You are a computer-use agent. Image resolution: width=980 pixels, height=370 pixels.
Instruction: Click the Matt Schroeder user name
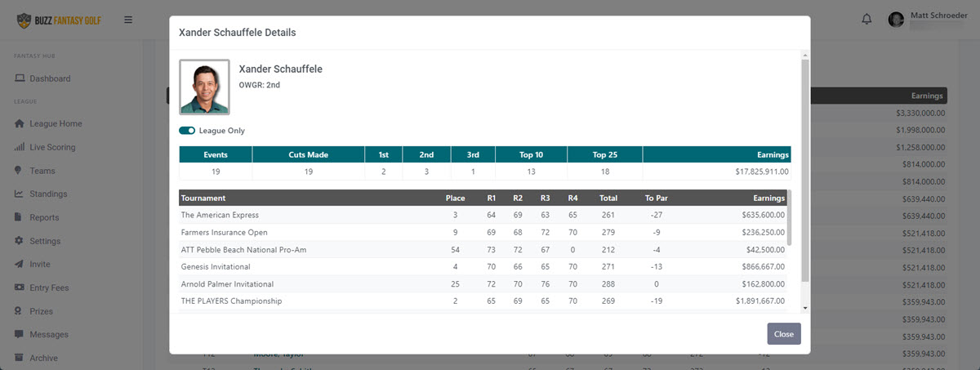tap(938, 15)
